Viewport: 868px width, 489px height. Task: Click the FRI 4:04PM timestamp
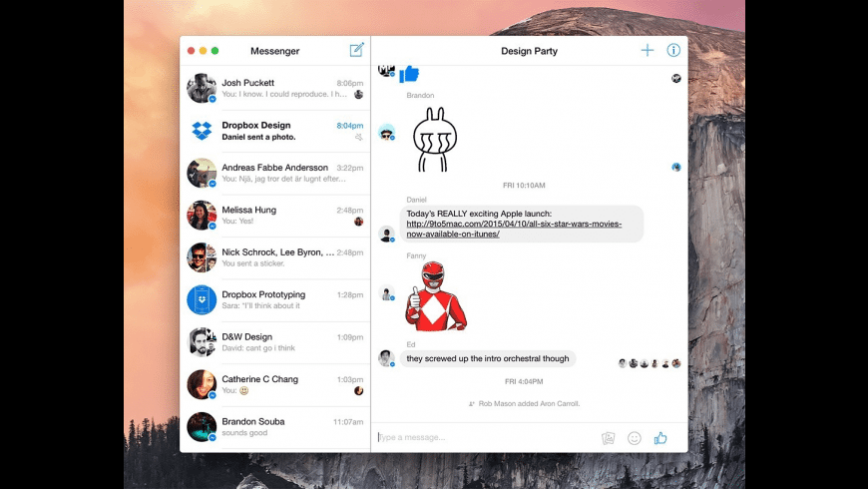524,381
